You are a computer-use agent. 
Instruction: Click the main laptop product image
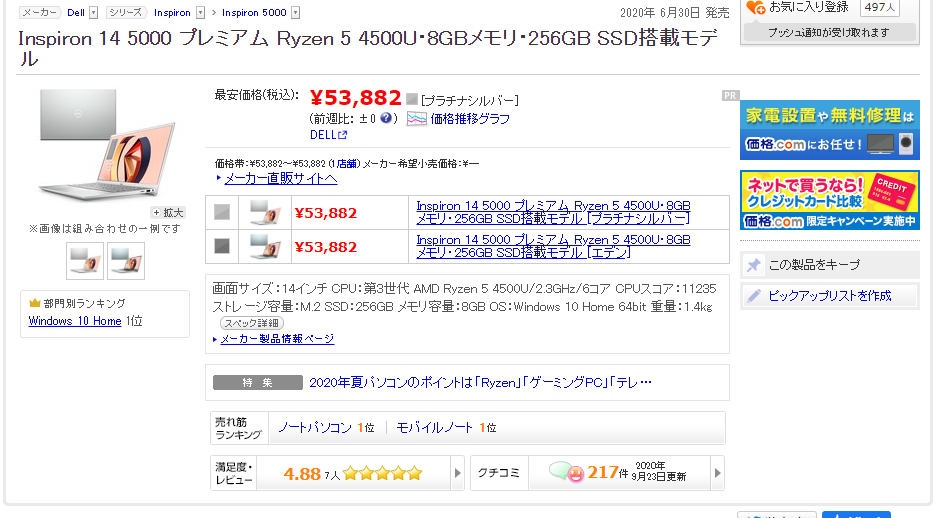point(107,144)
